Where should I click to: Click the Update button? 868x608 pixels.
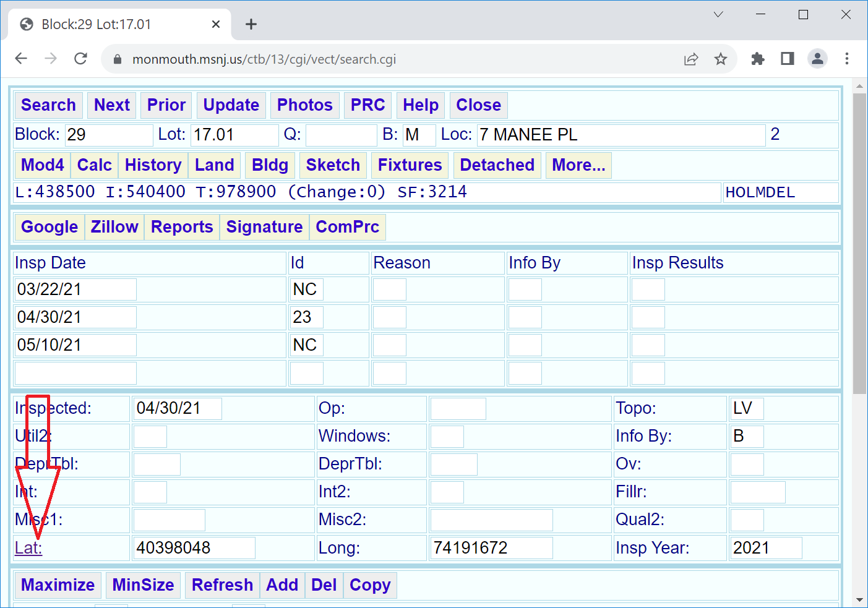231,105
